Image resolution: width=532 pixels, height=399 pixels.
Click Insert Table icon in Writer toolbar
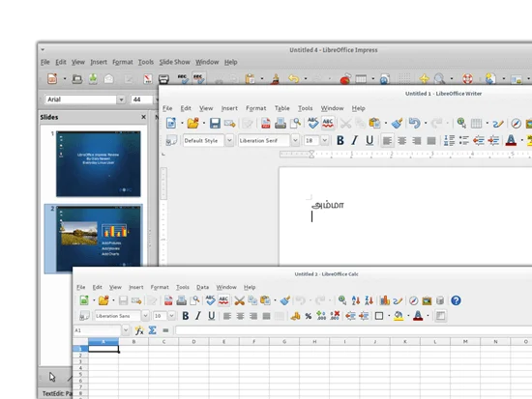[476, 123]
